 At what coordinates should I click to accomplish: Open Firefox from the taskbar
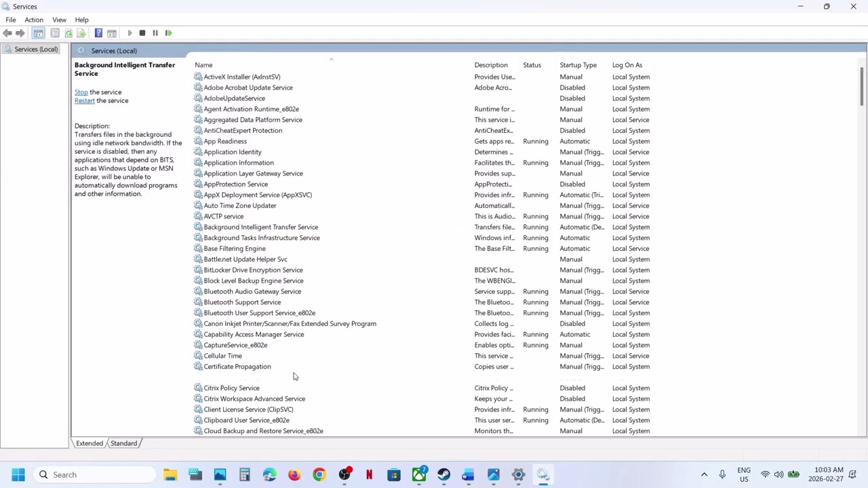click(x=294, y=474)
